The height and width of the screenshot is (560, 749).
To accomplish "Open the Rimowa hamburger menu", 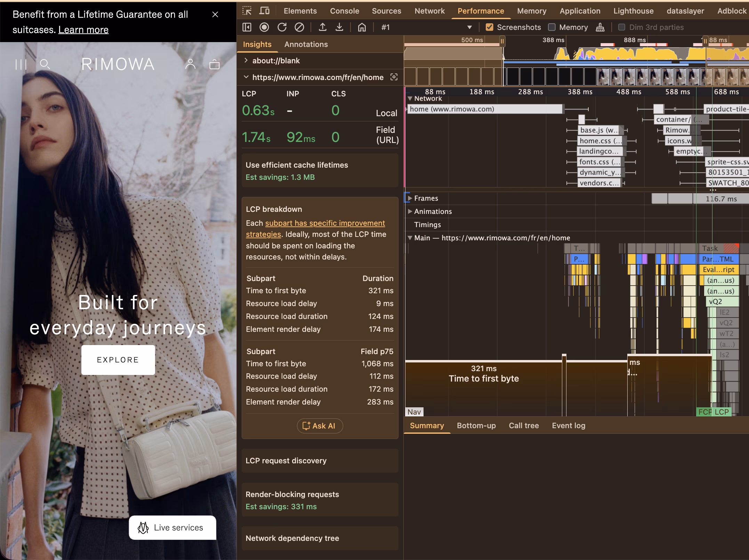I will coord(21,64).
